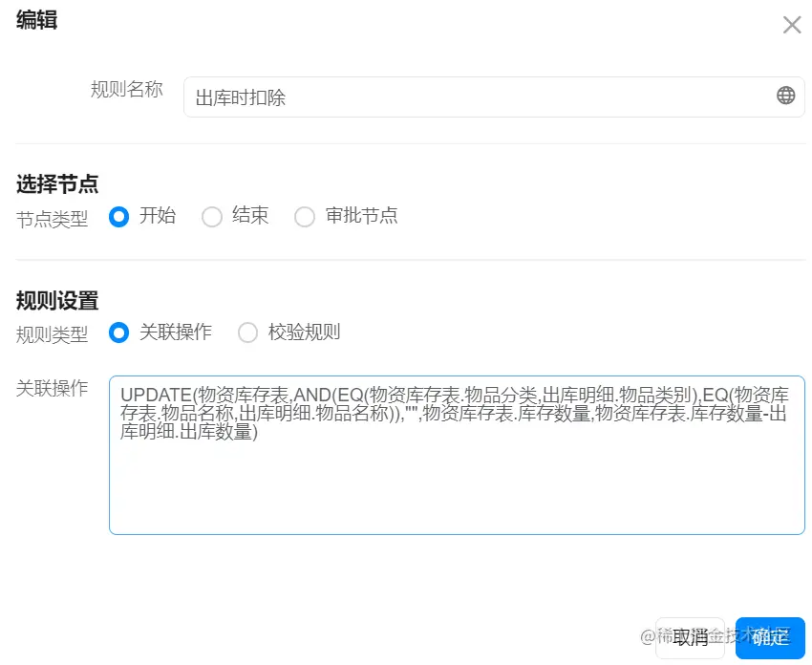Screen dimensions: 812x665
Task: Click the 选择节点 section heading
Action: pos(57,183)
